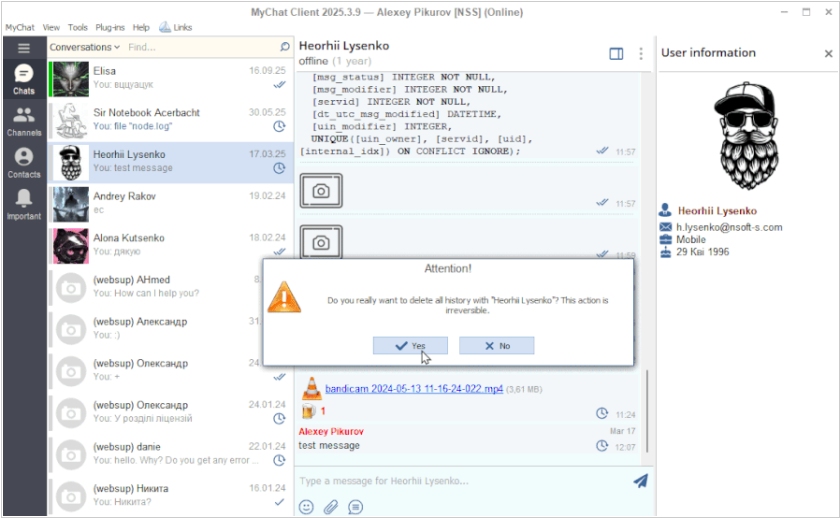The width and height of the screenshot is (840, 518).
Task: Click the quick phrases speech bubble icon
Action: point(355,506)
